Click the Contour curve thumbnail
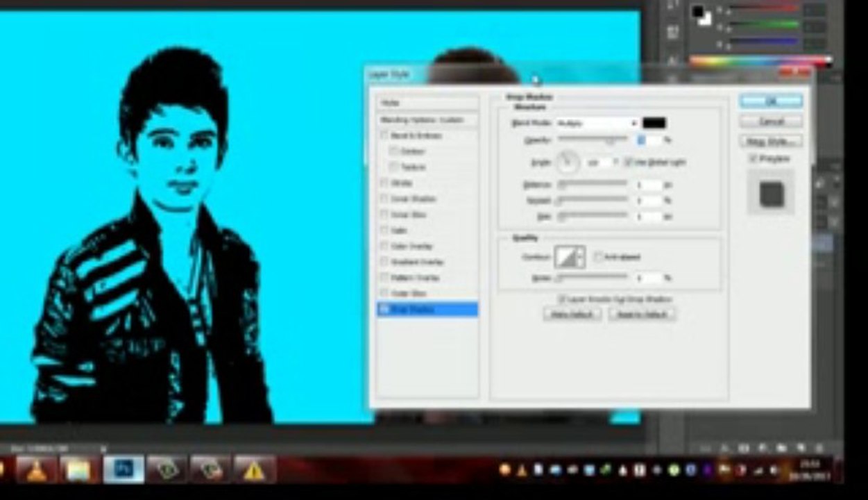The image size is (868, 500). (x=566, y=258)
